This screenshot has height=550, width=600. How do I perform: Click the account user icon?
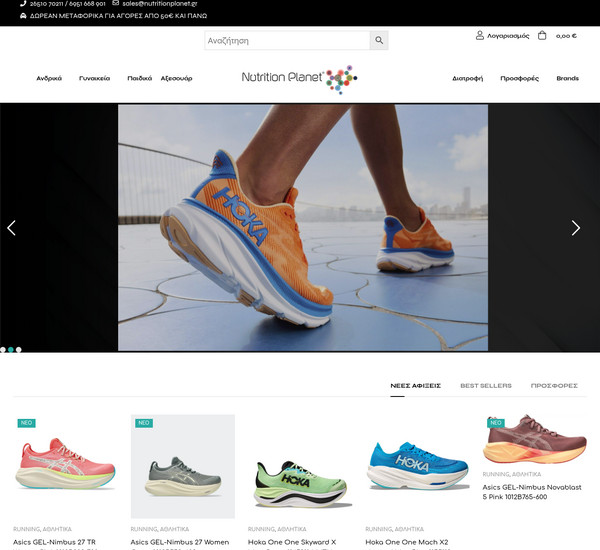[x=479, y=36]
